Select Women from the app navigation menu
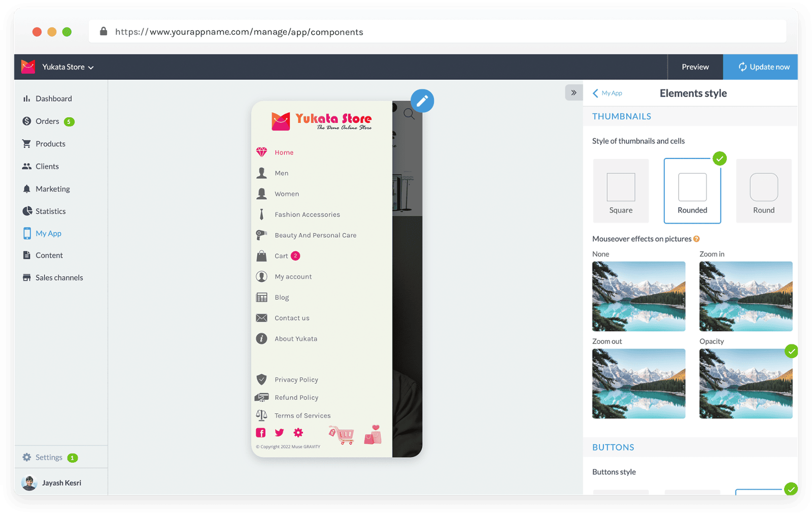Image resolution: width=812 pixels, height=515 pixels. click(x=287, y=194)
